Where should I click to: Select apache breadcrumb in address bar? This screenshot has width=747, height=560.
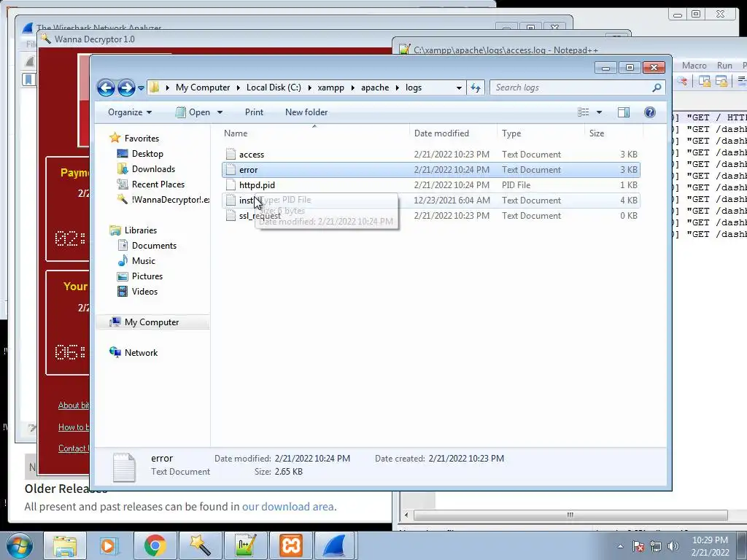[375, 87]
